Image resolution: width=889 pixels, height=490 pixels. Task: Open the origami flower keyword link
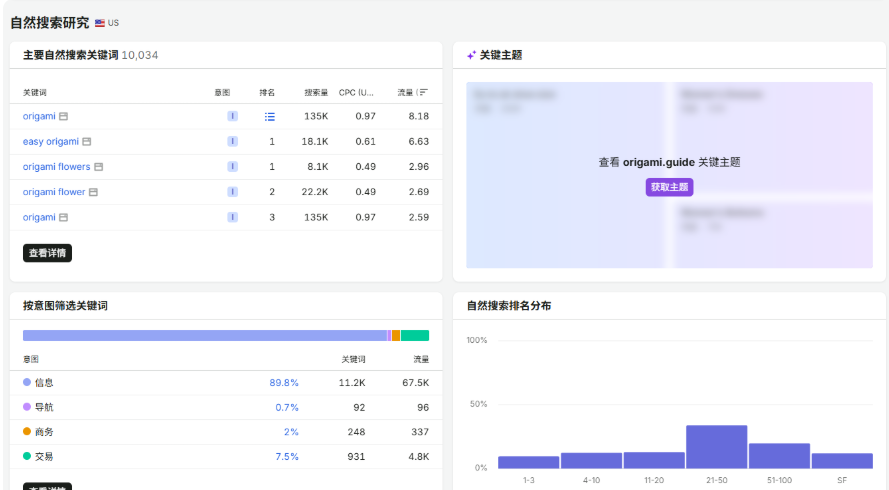[54, 192]
